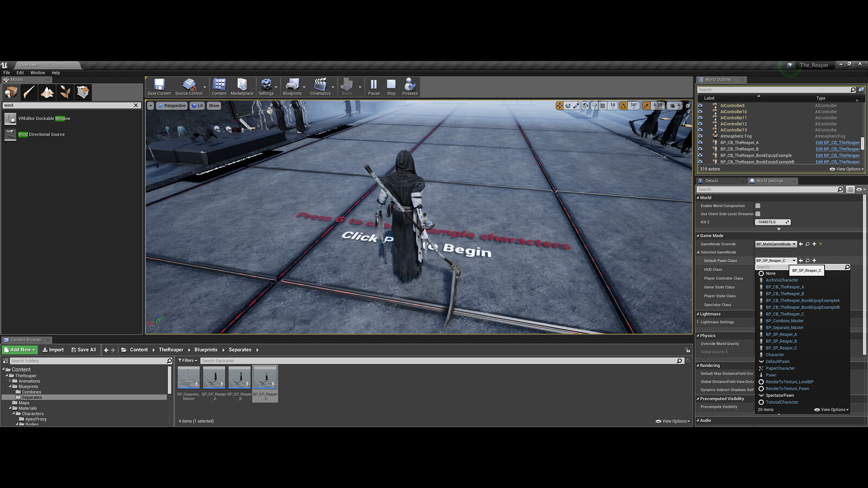Open the Lit view mode menu
This screenshot has height=488, width=868.
[x=197, y=106]
